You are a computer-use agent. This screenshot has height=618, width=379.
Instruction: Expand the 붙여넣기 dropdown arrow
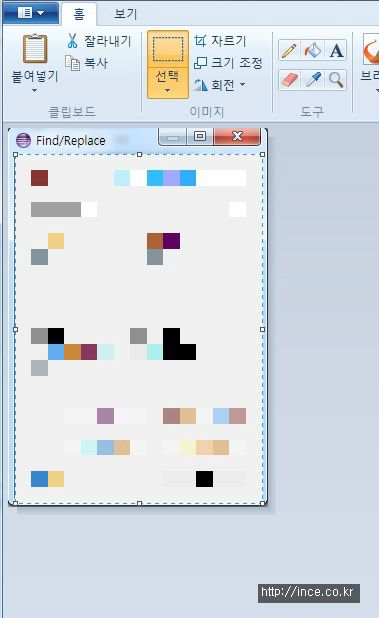(x=35, y=90)
